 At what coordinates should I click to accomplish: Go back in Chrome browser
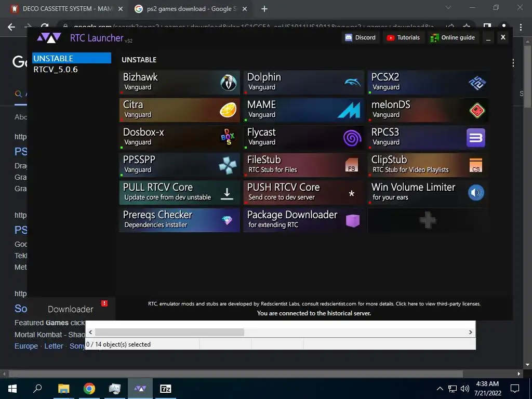point(11,27)
